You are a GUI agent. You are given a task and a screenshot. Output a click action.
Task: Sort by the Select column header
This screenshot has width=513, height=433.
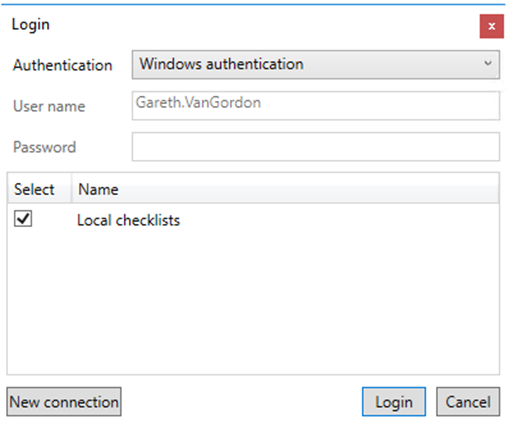pyautogui.click(x=34, y=189)
